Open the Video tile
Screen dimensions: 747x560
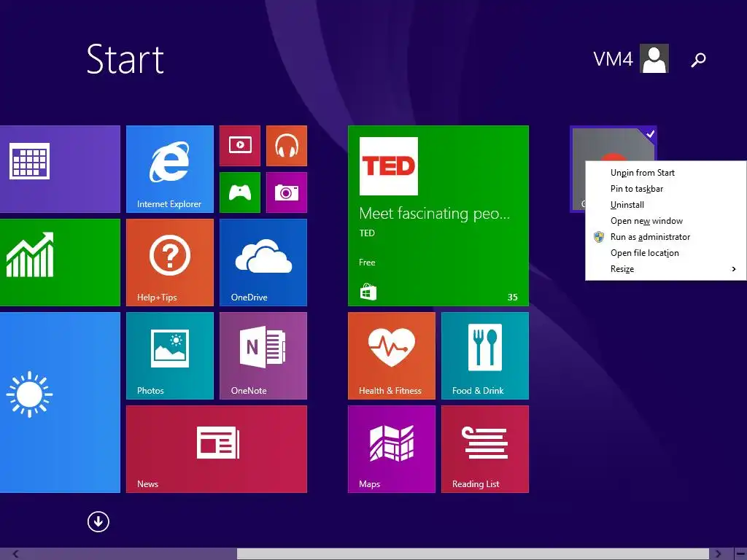point(239,145)
